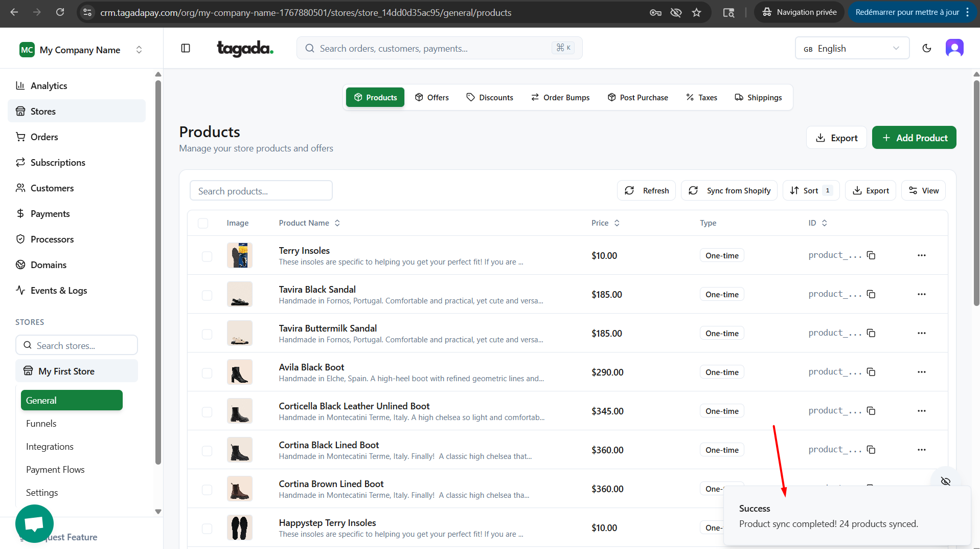The image size is (980, 549).
Task: Open row actions for Avila Black Boot
Action: tap(921, 372)
